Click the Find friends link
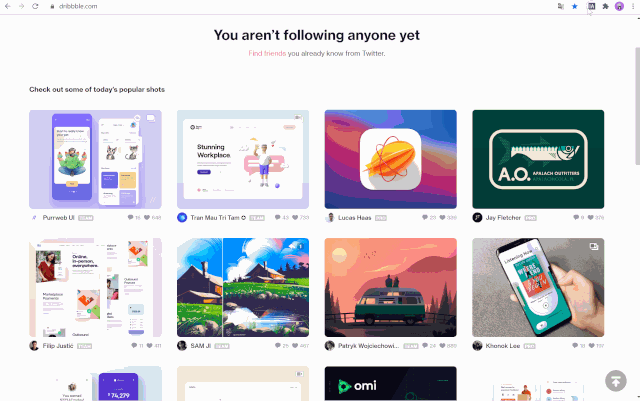This screenshot has height=401, width=640. tap(267, 53)
